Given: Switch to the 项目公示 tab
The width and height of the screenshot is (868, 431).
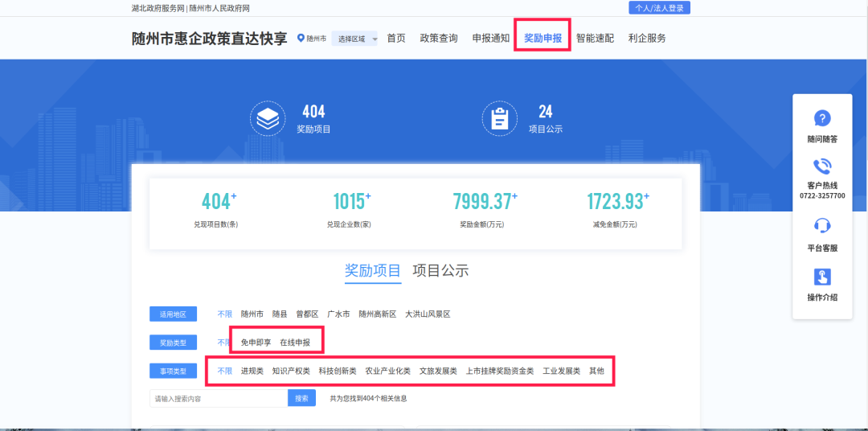Looking at the screenshot, I should (x=440, y=271).
